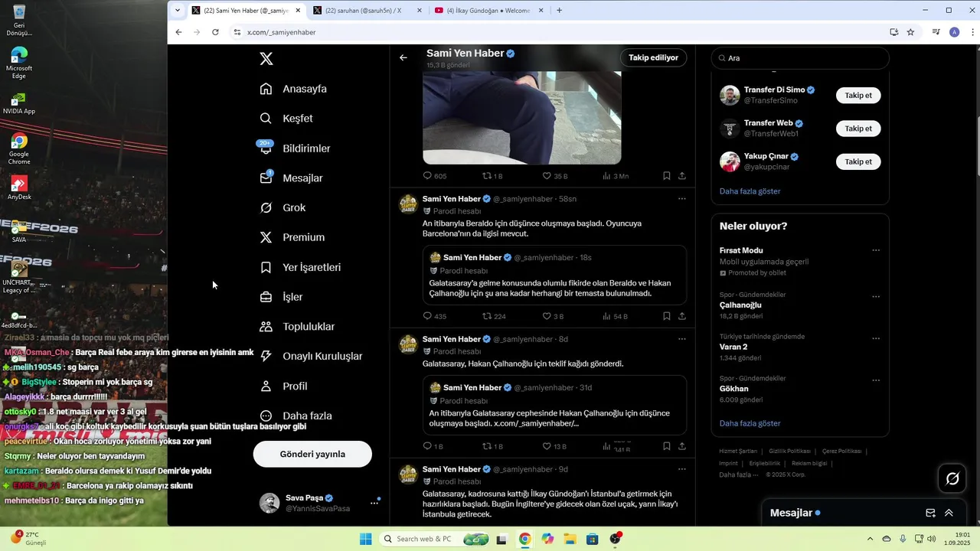Open Premium page
The width and height of the screenshot is (980, 551).
point(292,237)
